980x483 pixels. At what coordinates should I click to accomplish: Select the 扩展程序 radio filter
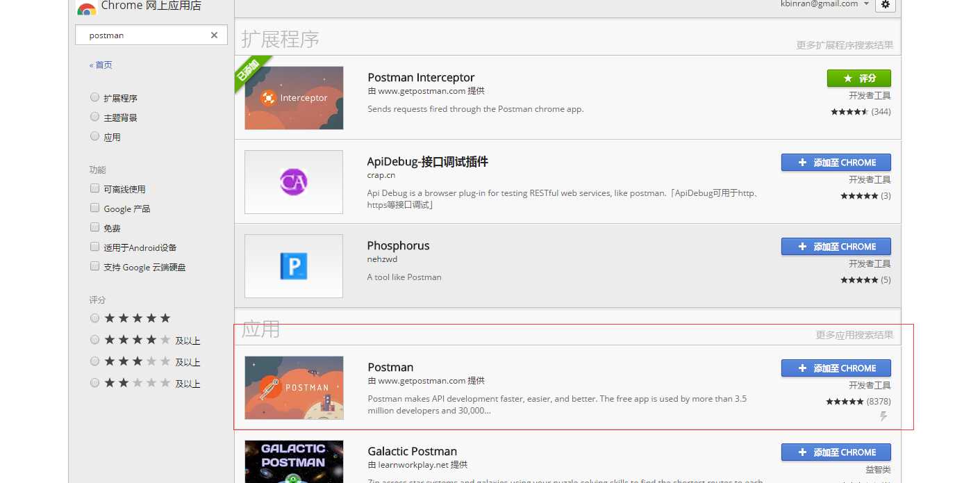point(95,98)
